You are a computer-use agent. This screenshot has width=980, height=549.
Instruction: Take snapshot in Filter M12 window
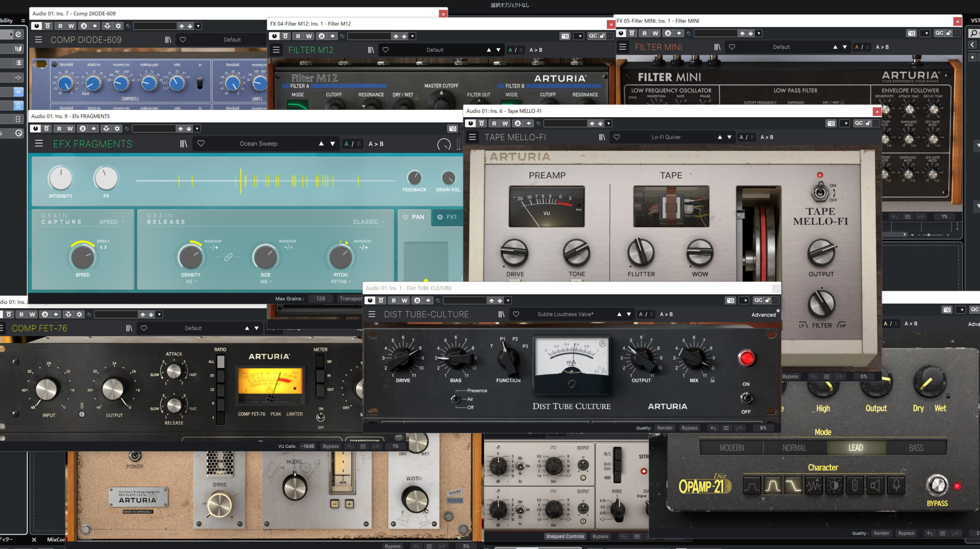pos(565,36)
